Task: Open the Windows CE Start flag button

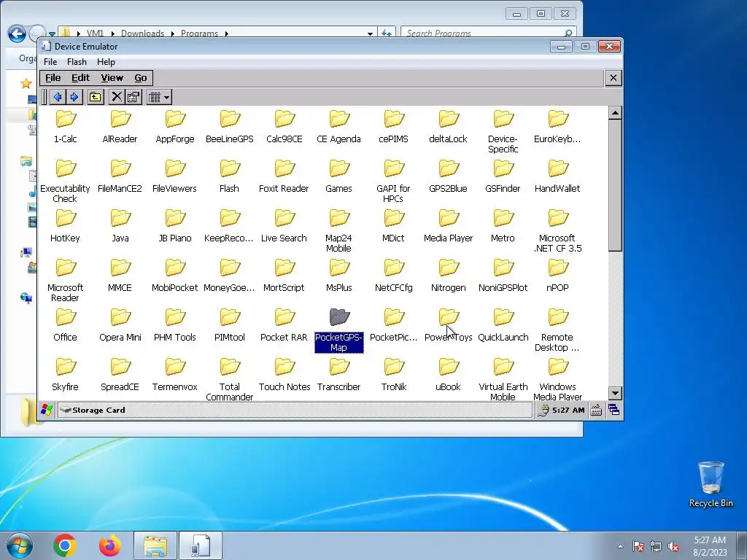Action: (x=47, y=410)
